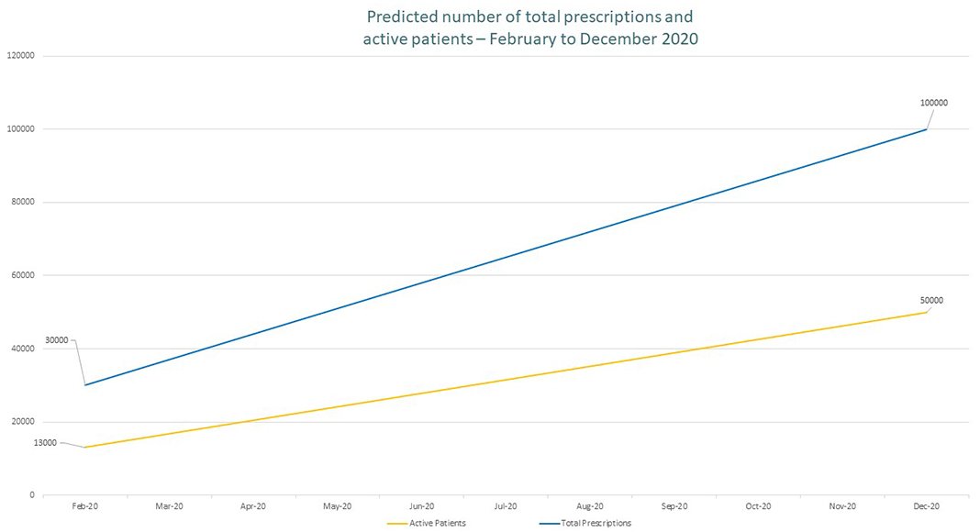Click the 60000 y-axis label

(23, 275)
